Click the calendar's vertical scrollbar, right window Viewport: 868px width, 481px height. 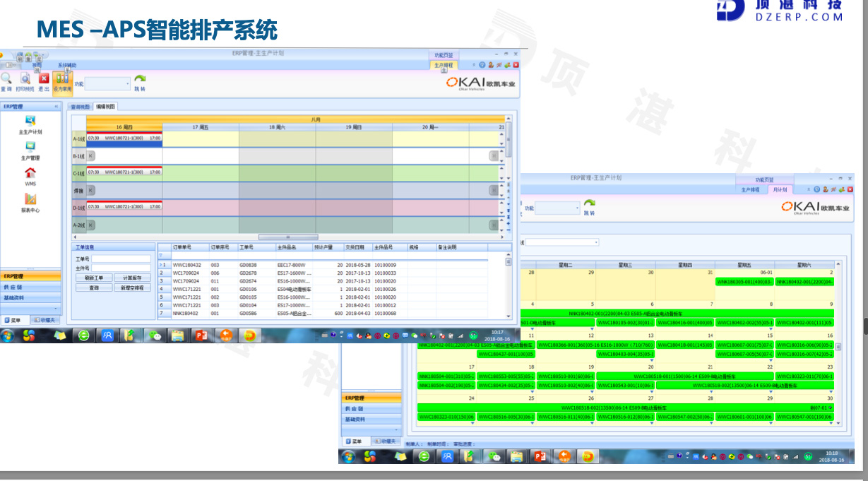[838, 346]
